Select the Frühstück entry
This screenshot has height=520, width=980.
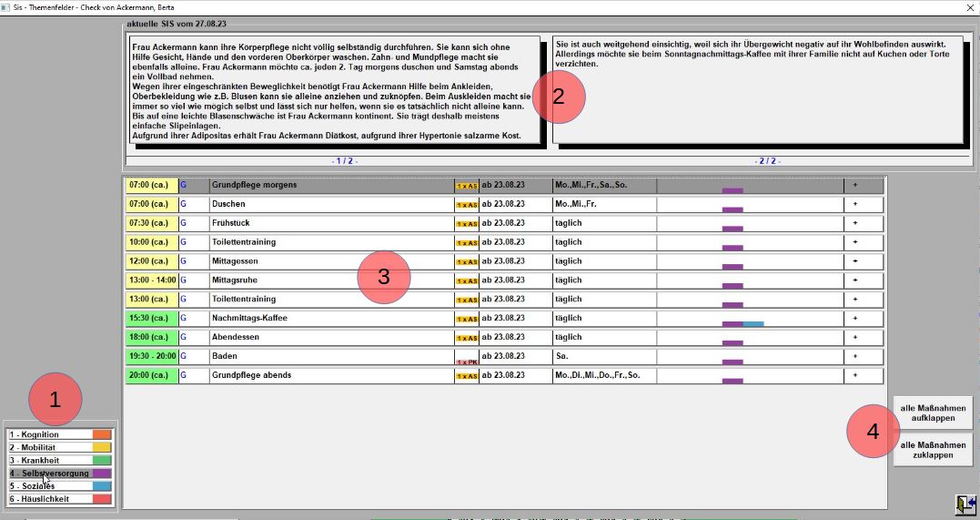pyautogui.click(x=331, y=223)
